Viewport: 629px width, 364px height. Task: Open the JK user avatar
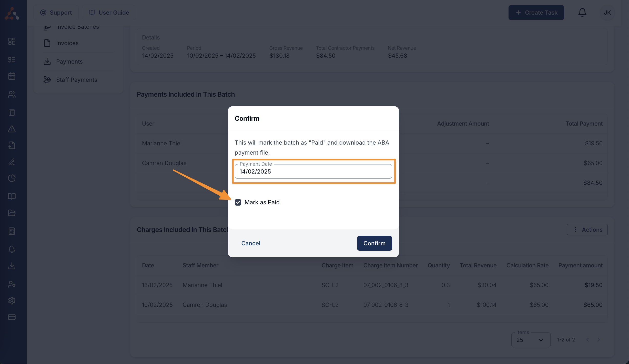(607, 13)
